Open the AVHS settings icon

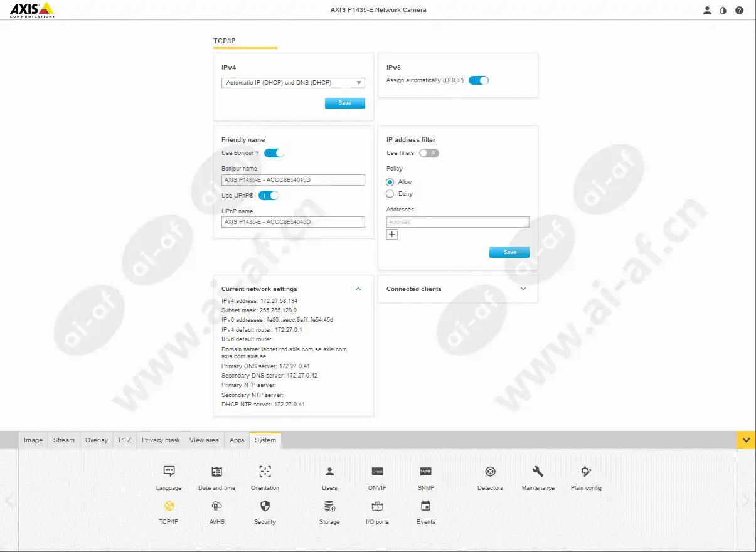coord(216,506)
